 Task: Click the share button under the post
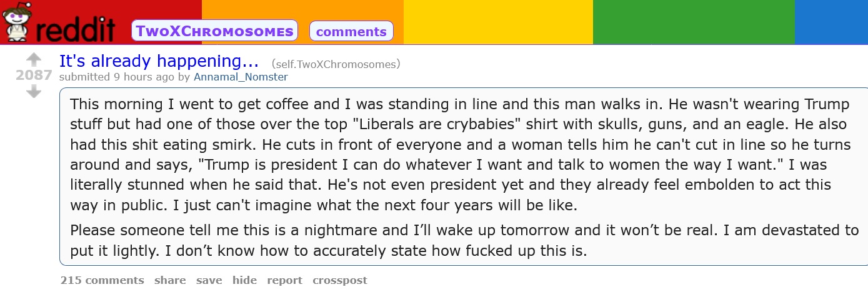pos(170,280)
